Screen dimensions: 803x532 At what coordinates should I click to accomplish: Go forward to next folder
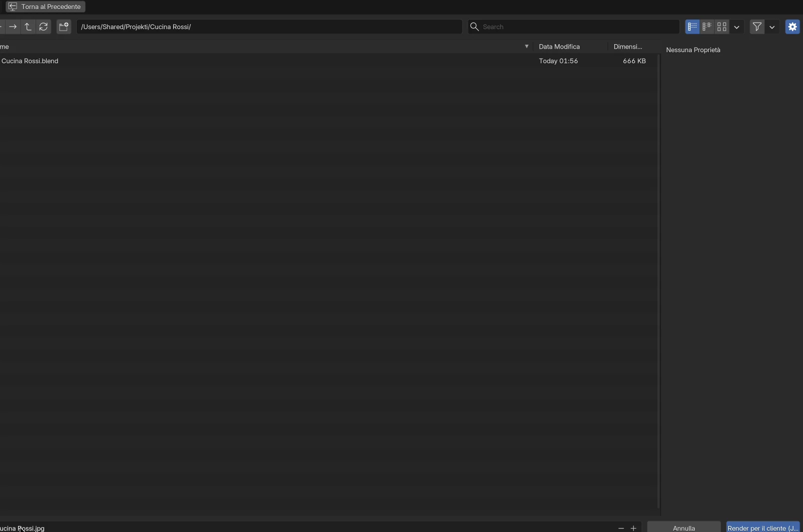[x=13, y=27]
